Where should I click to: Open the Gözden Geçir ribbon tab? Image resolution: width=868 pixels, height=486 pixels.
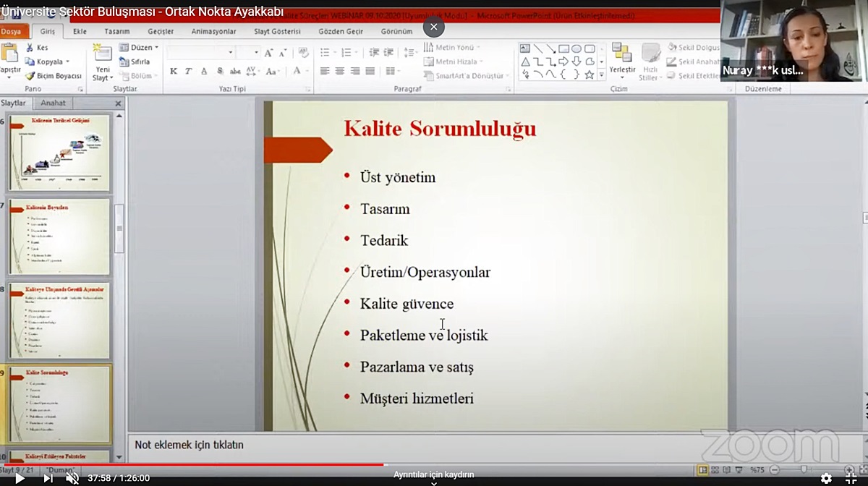pos(339,32)
